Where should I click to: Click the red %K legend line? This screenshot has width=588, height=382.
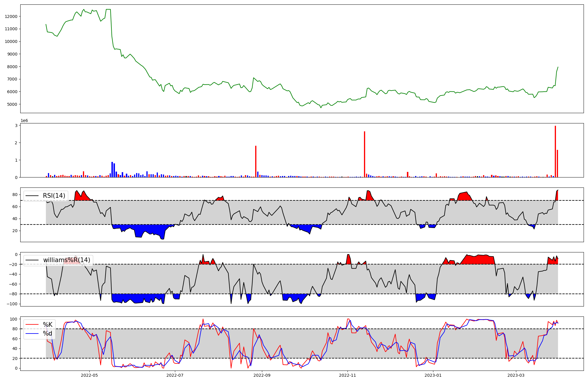pyautogui.click(x=32, y=325)
